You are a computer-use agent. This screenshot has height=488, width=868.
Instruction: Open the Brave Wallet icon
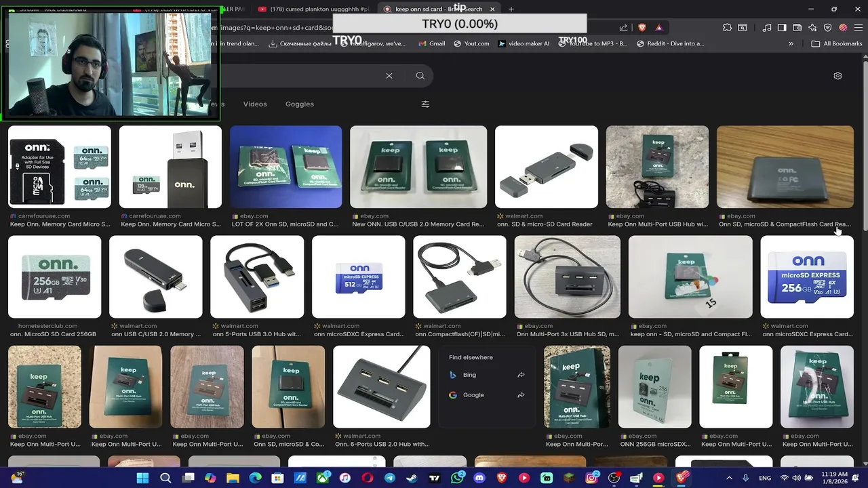797,28
